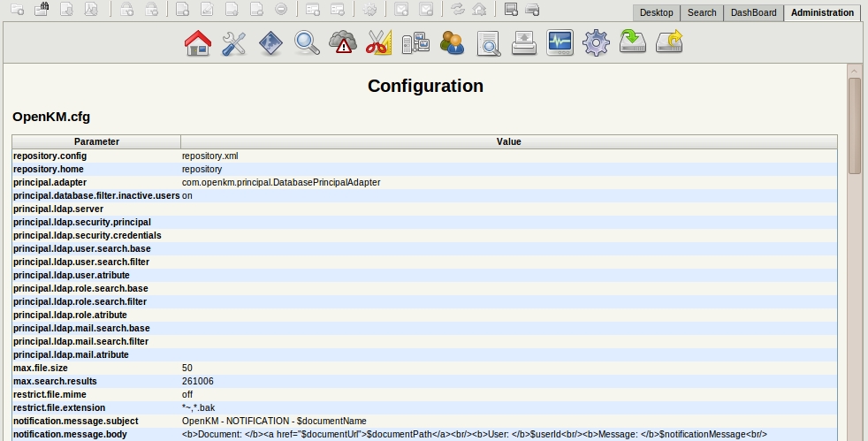
Task: Click principal.ldap.mail.search.base parameter
Action: 81,329
